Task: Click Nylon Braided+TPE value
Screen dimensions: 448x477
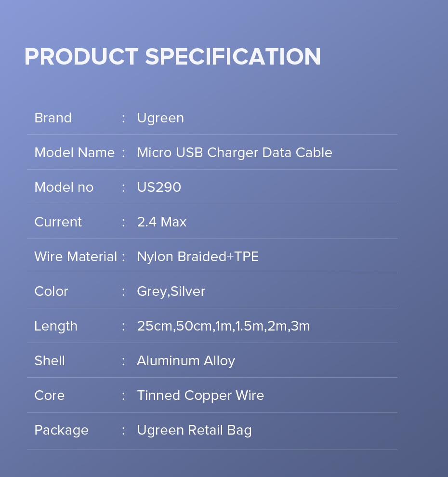Action: [198, 257]
